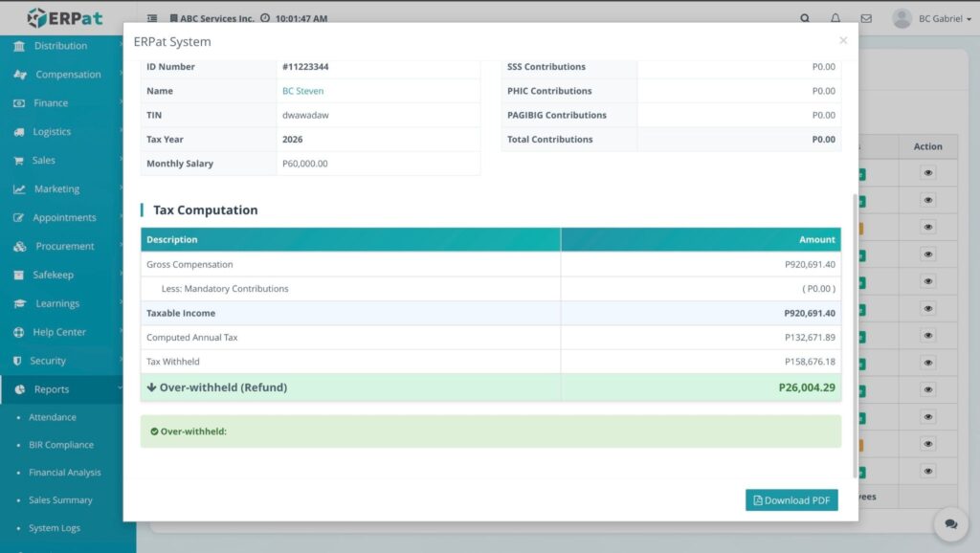Viewport: 980px width, 553px height.
Task: Open the BC Steven employee link
Action: pos(302,91)
